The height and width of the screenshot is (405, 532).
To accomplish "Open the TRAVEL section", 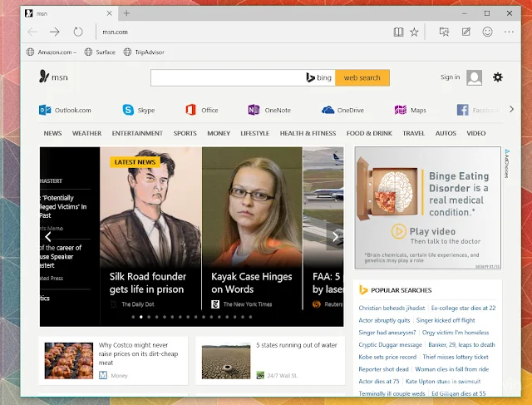I will point(414,133).
